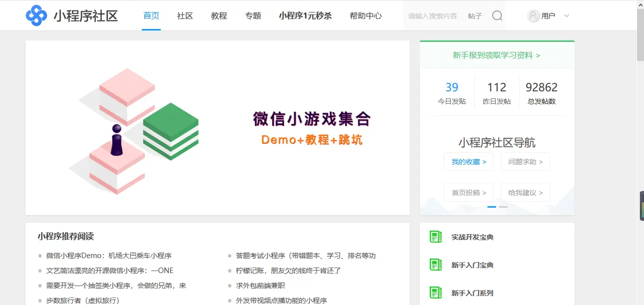Click the 小程序推荐阅读 heading
644x305 pixels.
[65, 236]
